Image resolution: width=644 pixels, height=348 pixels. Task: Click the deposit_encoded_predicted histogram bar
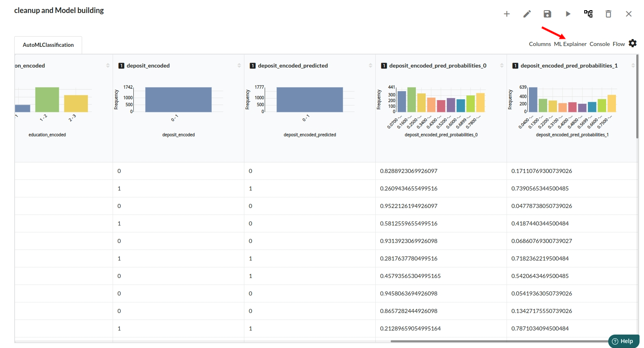click(x=310, y=99)
